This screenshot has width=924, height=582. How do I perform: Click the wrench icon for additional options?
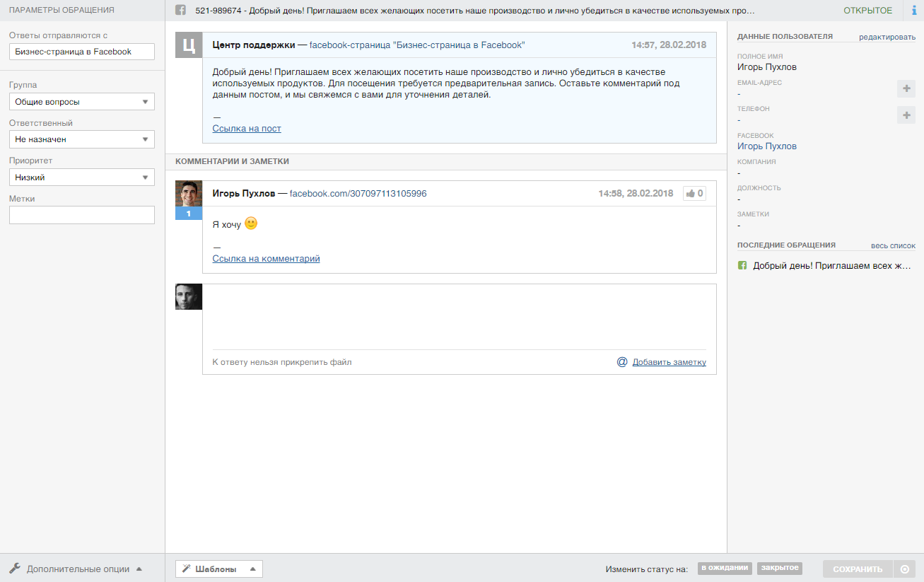pos(15,568)
